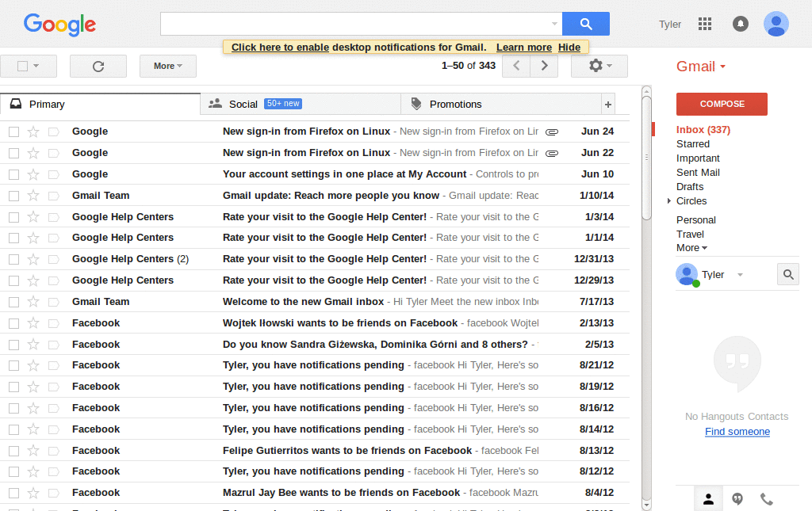Open Tyler's chat status dropdown

(x=740, y=275)
